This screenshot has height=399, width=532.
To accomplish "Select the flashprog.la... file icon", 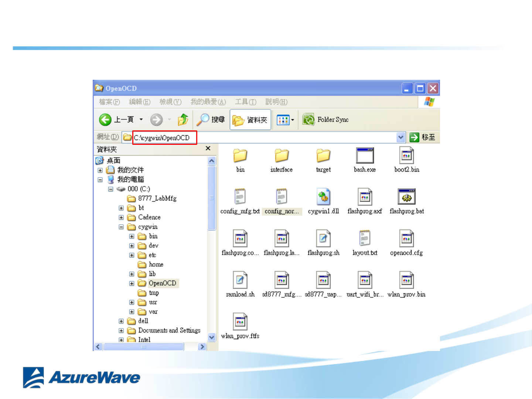I will pyautogui.click(x=282, y=238).
